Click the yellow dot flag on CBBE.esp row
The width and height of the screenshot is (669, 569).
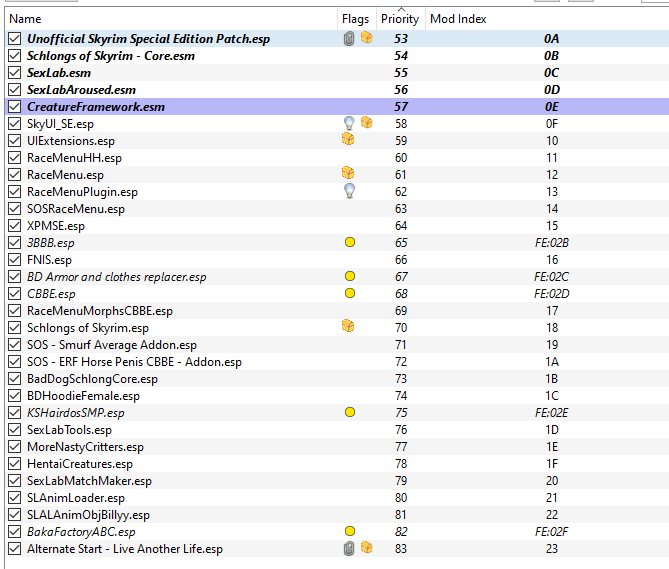(x=349, y=293)
